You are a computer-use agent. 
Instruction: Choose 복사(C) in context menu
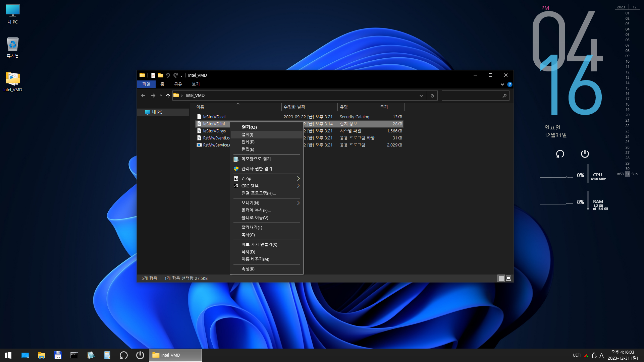tap(267, 235)
